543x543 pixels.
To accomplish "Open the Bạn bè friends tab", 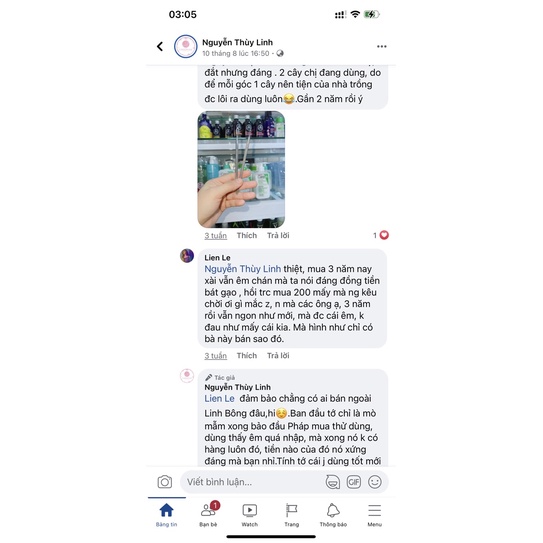I will pos(208,515).
